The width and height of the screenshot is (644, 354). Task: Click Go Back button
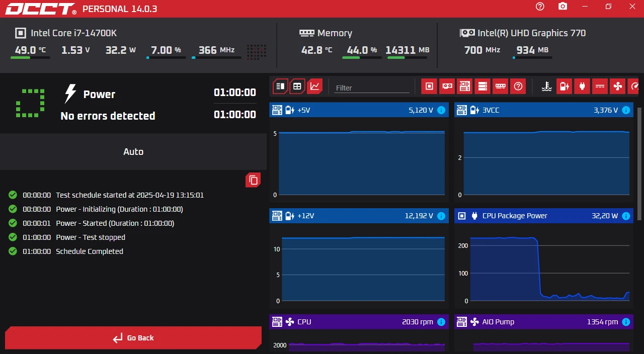pos(133,338)
